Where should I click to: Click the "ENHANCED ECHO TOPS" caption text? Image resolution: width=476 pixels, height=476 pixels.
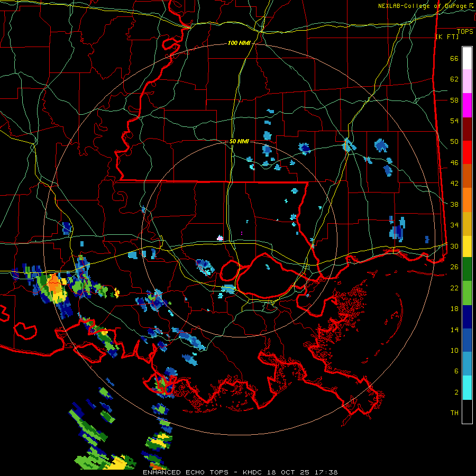pos(186,472)
